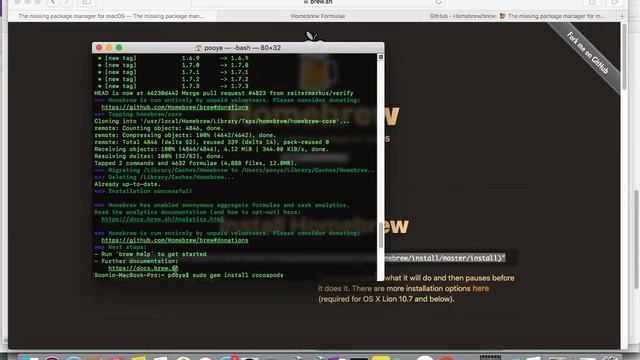Click the 'Cloning into /usr/local/Homebrew' line
Image resolution: width=640 pixels, height=360 pixels.
[222, 121]
